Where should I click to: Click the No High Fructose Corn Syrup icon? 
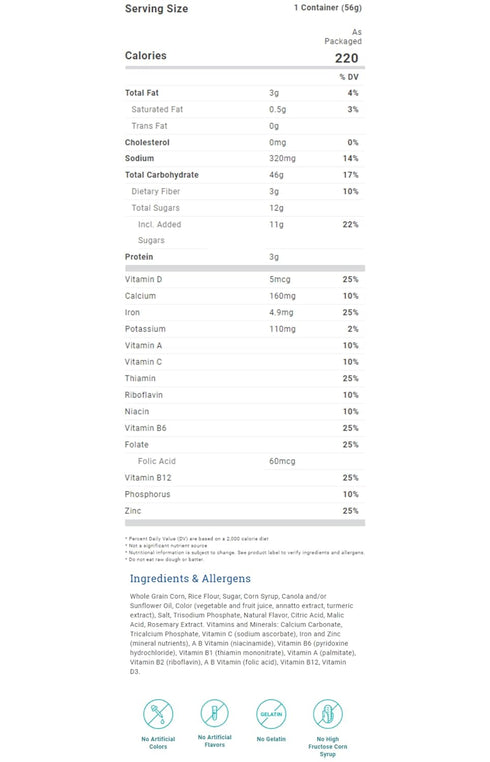click(x=328, y=714)
